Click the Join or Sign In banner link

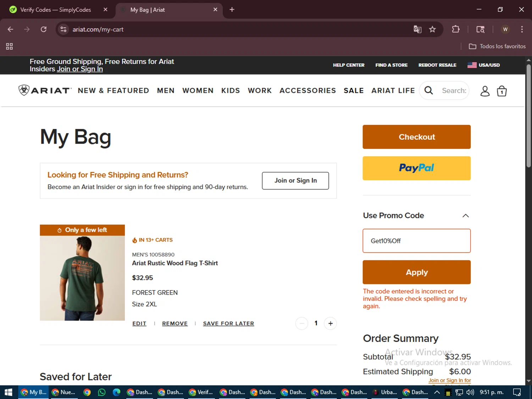tap(80, 69)
